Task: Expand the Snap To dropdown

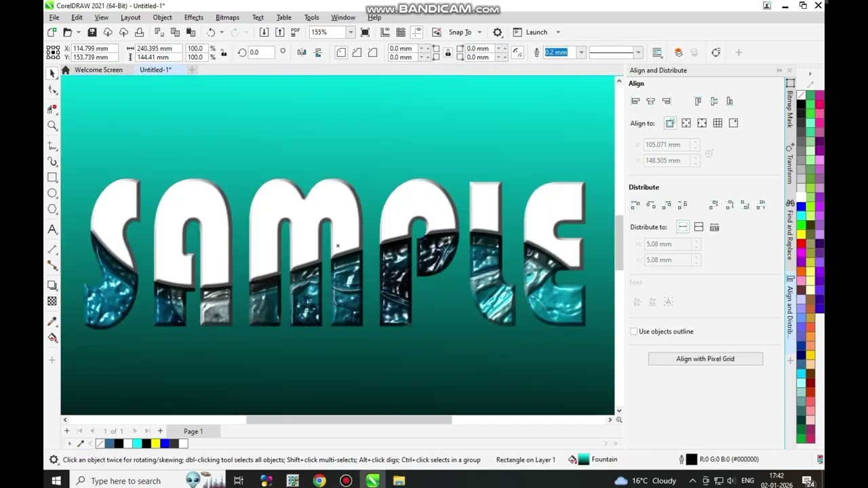Action: point(479,32)
